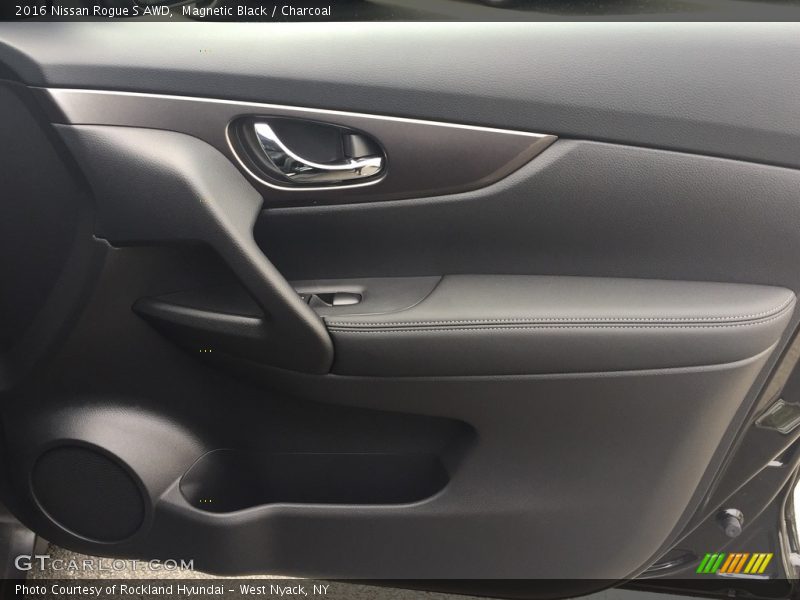Click the credit text 'Photo Courtesy of Rockland Hyundai – West Nyack, NY'
Viewport: 800px width, 600px height.
click(172, 590)
